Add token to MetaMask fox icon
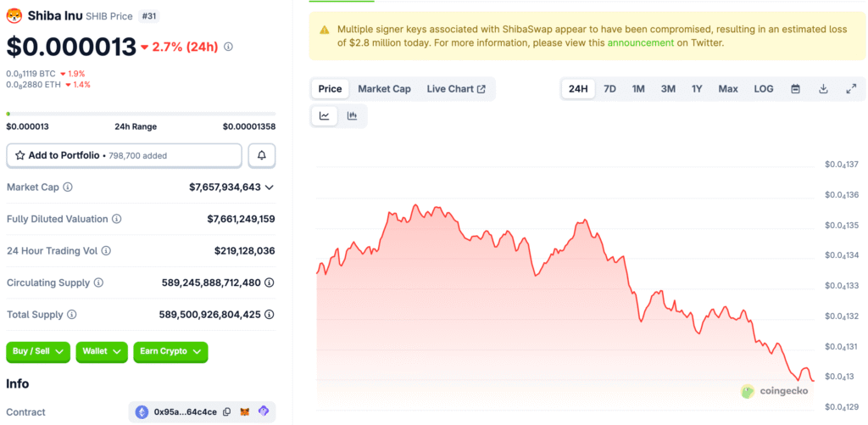Image resolution: width=868 pixels, height=425 pixels. pos(245,412)
